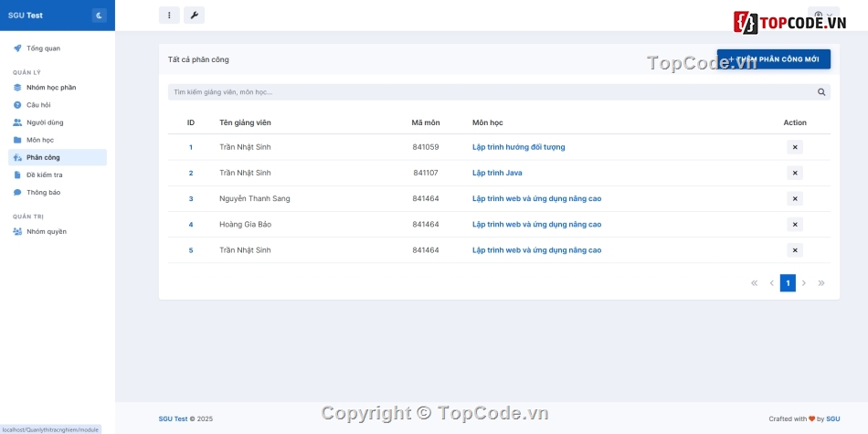The height and width of the screenshot is (434, 868).
Task: Open the Lập trình Java subject link
Action: [x=497, y=173]
